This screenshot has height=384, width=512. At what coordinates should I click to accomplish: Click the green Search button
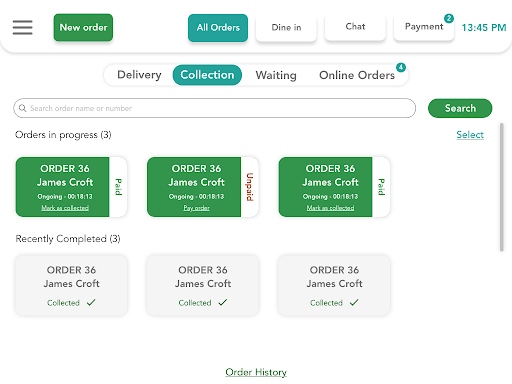[x=460, y=108]
